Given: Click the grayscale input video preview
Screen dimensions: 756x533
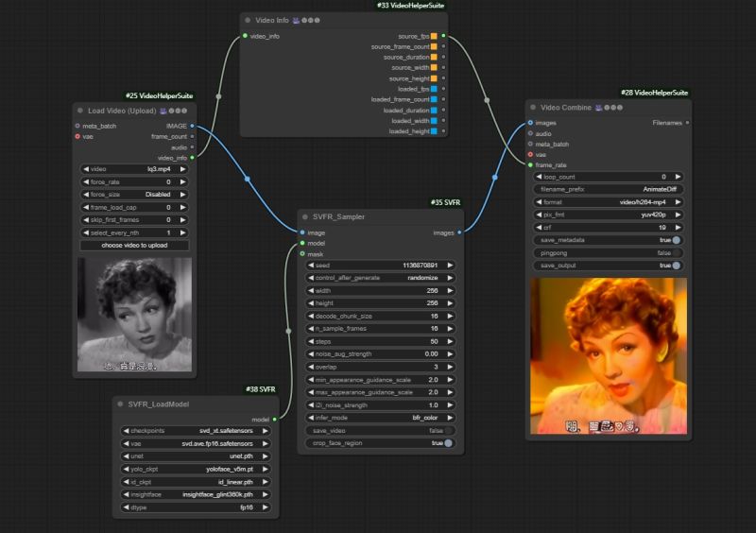Looking at the screenshot, I should (134, 315).
